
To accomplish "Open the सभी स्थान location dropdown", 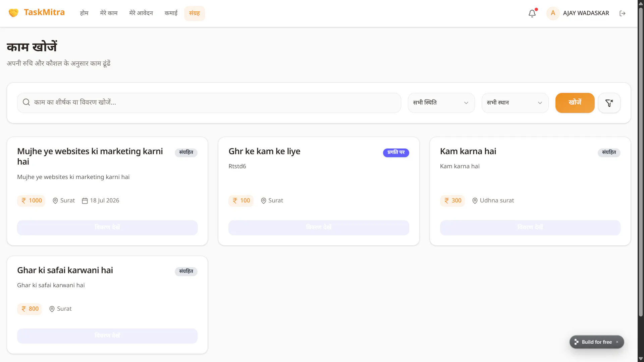I will coord(515,103).
